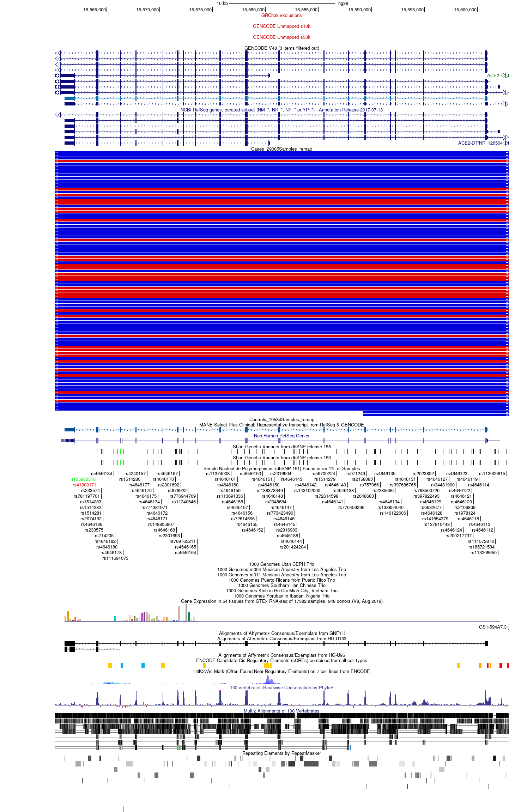Click the 10 kb scale bar label
The height and width of the screenshot is (812, 509).
[222, 3]
